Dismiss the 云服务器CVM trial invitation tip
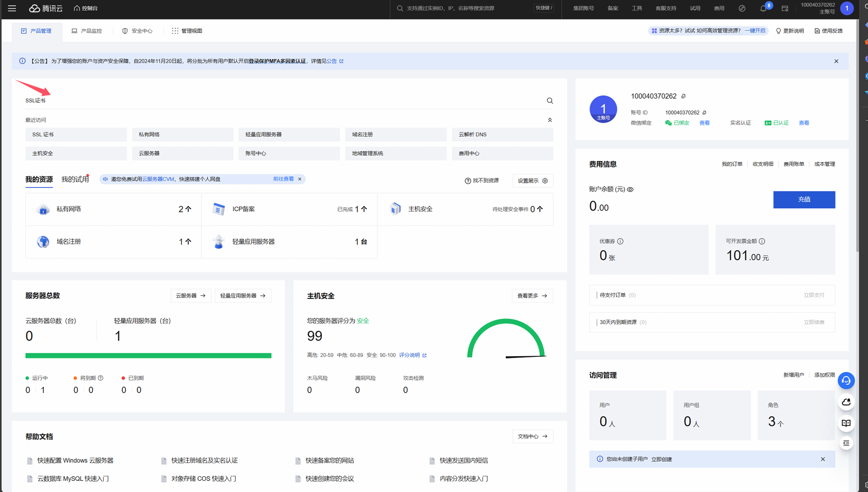This screenshot has width=868, height=492. (x=300, y=179)
